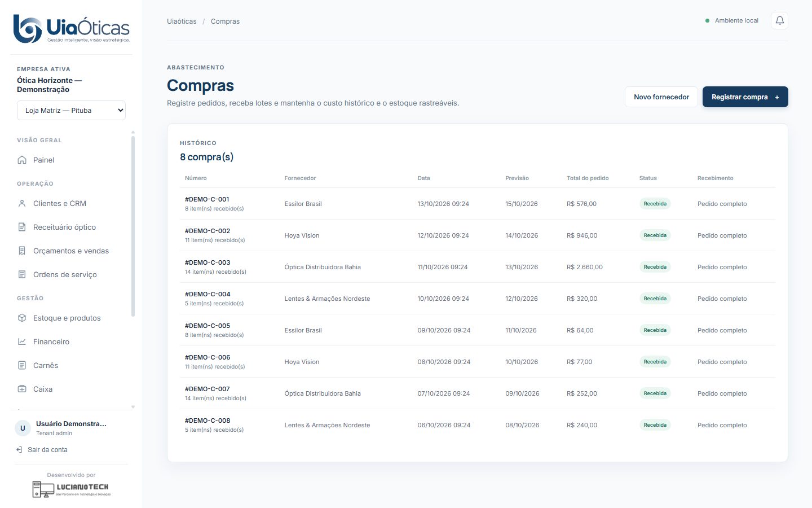Click the Carnês sidebar icon
The width and height of the screenshot is (812, 508).
tap(22, 365)
